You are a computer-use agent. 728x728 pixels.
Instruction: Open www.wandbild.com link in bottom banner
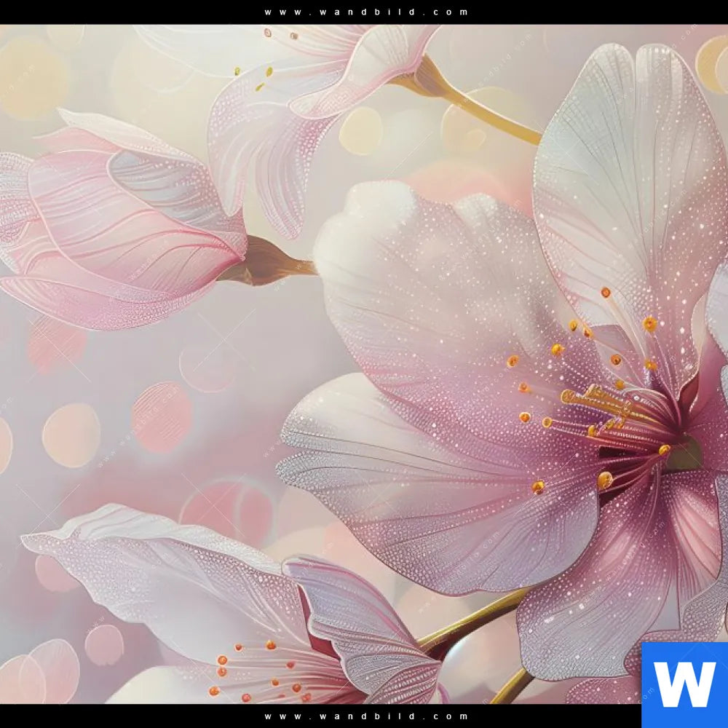[x=367, y=716]
